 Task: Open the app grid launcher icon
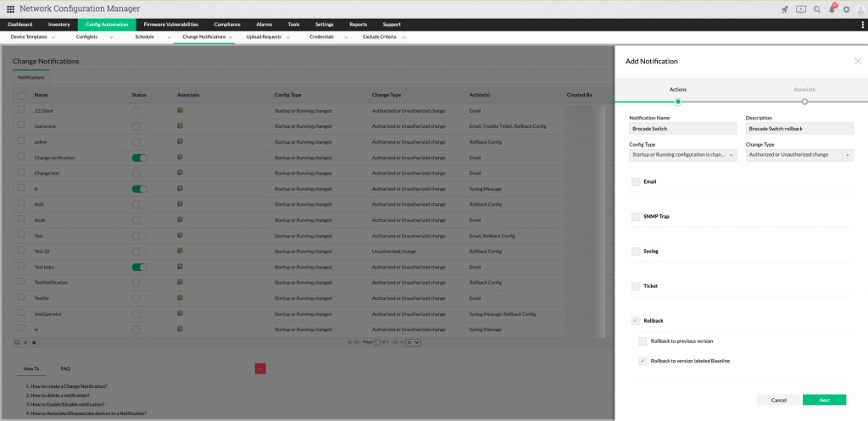coord(10,8)
